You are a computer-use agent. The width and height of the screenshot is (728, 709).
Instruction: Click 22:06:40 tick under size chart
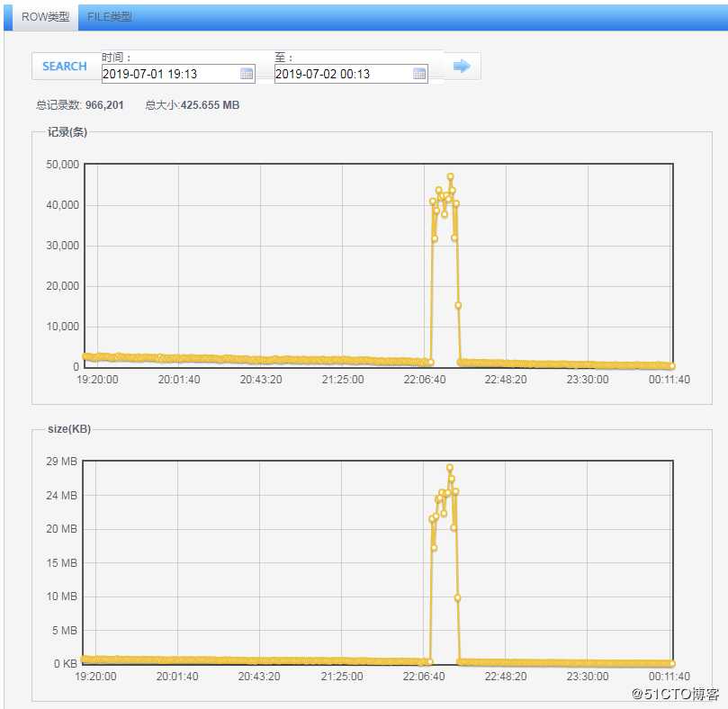424,676
